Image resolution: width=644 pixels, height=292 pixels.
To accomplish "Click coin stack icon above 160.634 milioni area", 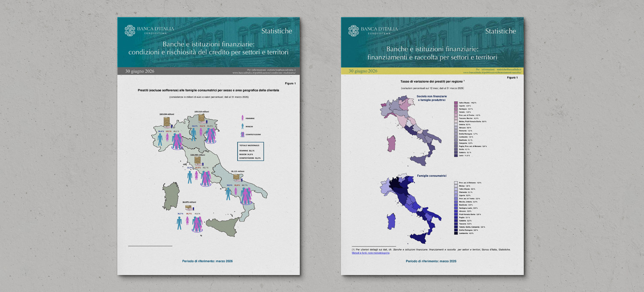I will (167, 122).
